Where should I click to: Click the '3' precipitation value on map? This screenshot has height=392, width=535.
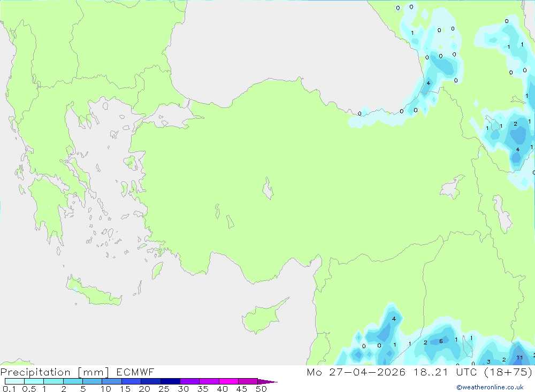[x=488, y=362]
